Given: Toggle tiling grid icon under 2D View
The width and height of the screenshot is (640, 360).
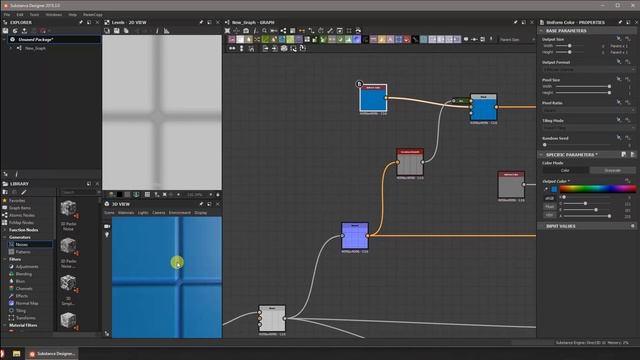Looking at the screenshot, I should tap(147, 195).
